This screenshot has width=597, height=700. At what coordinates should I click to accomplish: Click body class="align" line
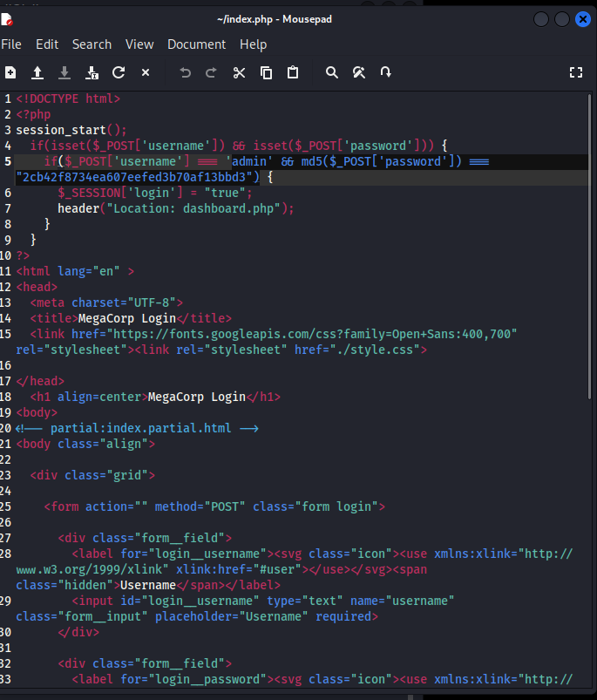[85, 444]
